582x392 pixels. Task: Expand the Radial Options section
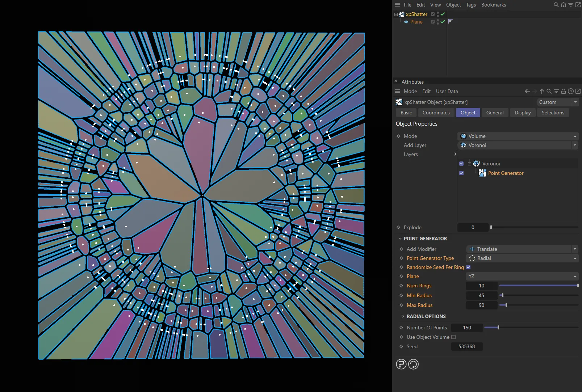coord(403,316)
